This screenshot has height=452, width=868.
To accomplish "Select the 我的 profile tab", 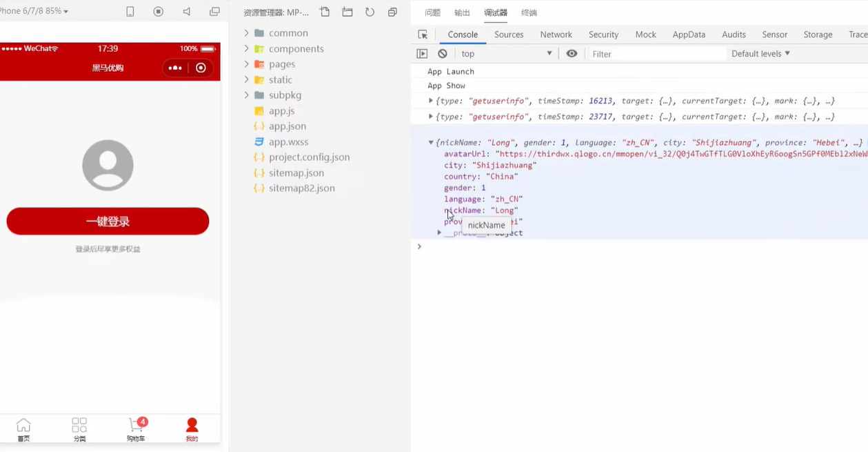I will point(192,429).
